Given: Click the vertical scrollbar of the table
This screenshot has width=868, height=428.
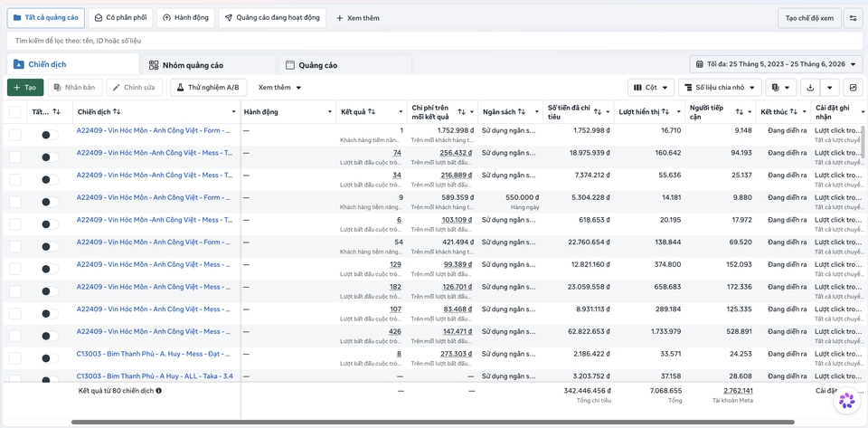Looking at the screenshot, I should (864, 142).
